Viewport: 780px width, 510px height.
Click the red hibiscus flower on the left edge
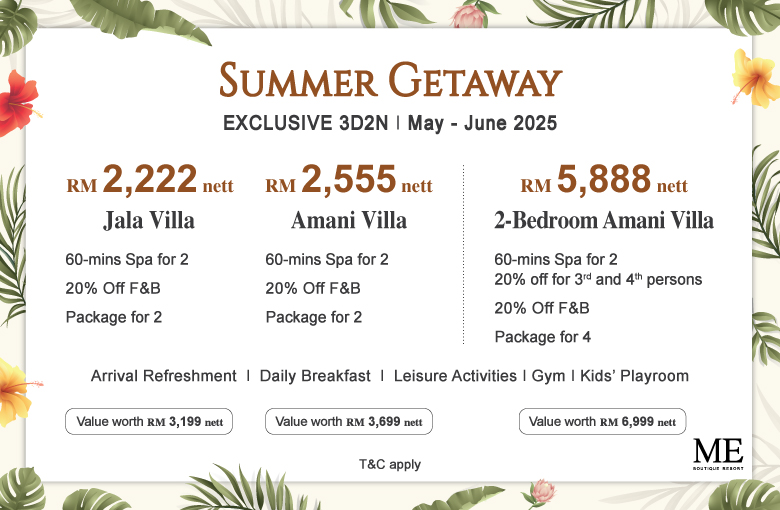18,103
